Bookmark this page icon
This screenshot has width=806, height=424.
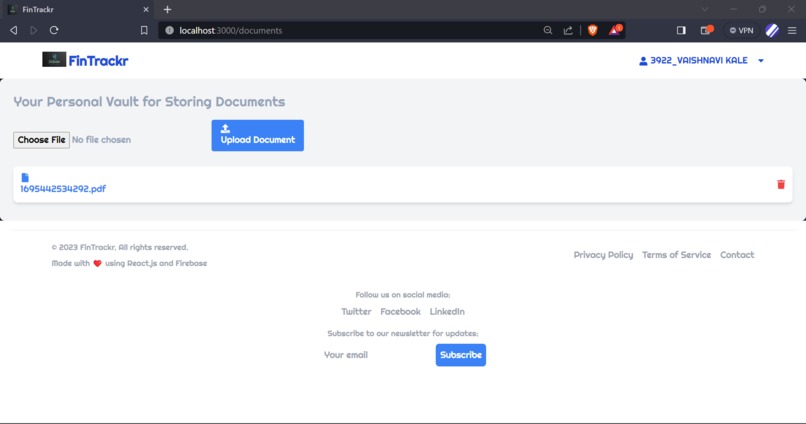click(x=144, y=30)
